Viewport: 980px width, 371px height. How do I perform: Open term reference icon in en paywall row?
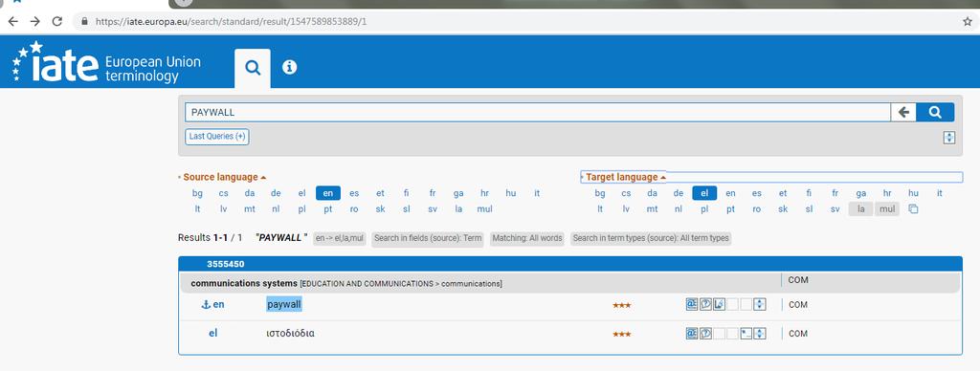tap(691, 304)
